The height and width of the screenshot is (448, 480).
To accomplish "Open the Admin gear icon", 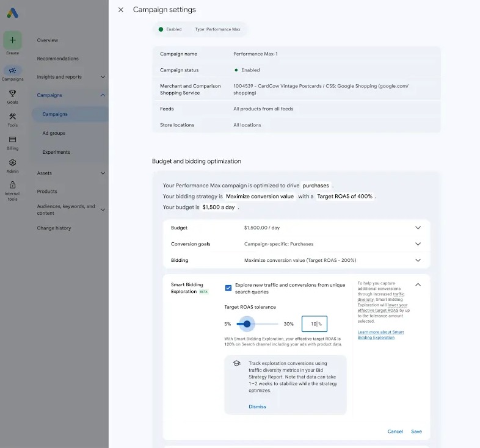I will pyautogui.click(x=13, y=162).
